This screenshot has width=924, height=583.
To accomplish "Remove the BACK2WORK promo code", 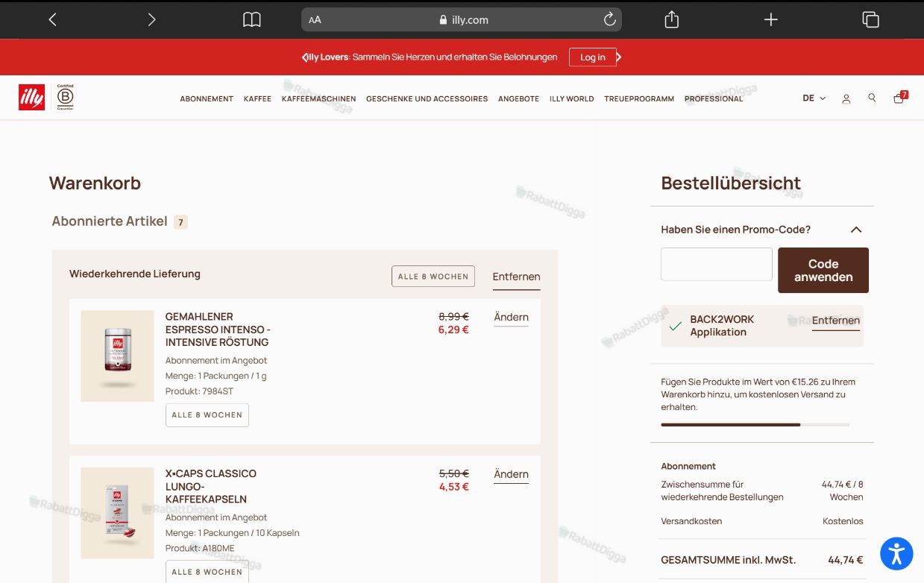I will (x=836, y=321).
